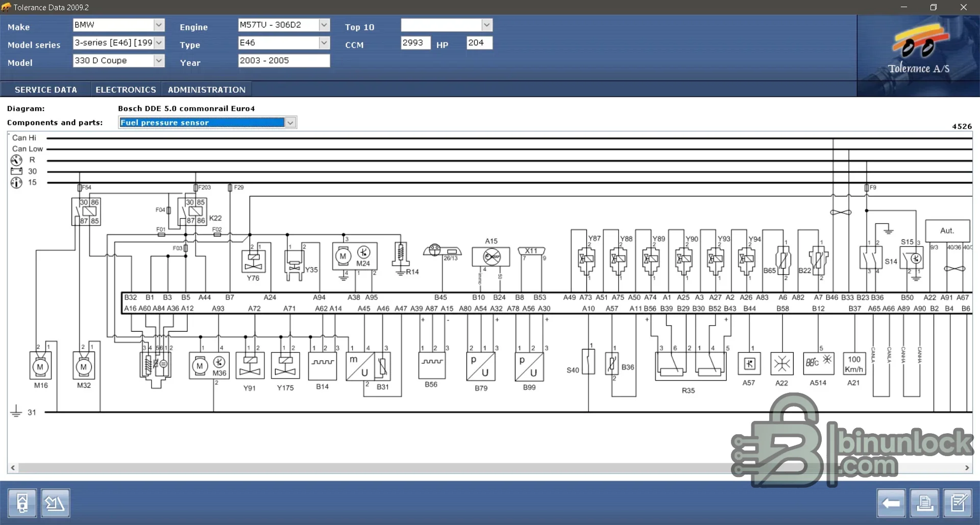Select the B79 pressure sensor symbol
This screenshot has width=980, height=525.
tap(481, 366)
